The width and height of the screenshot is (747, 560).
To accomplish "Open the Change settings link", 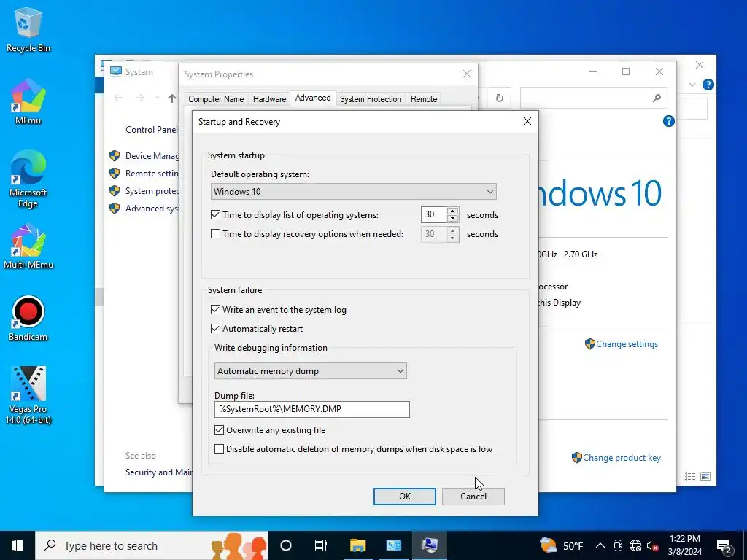I will point(627,344).
